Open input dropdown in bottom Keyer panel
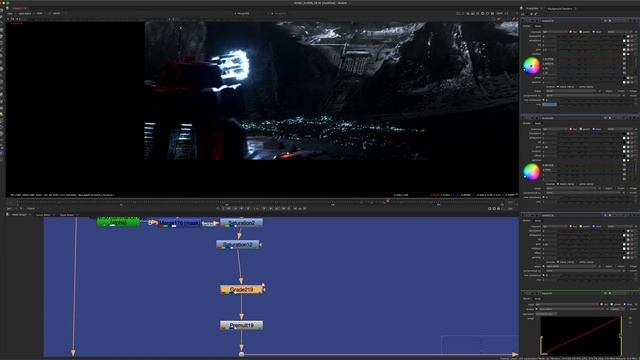640x360 pixels. pos(567,304)
